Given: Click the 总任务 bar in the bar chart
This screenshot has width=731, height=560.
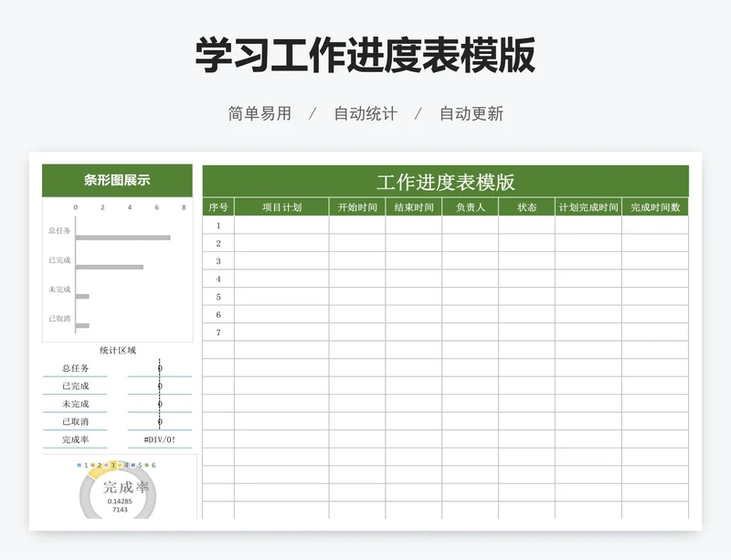Looking at the screenshot, I should [123, 238].
